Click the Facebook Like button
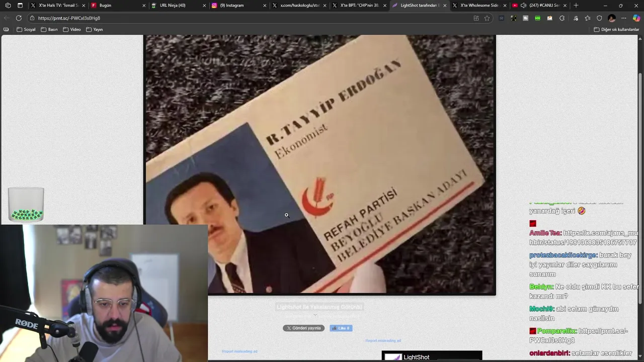The width and height of the screenshot is (644, 362). tap(341, 328)
